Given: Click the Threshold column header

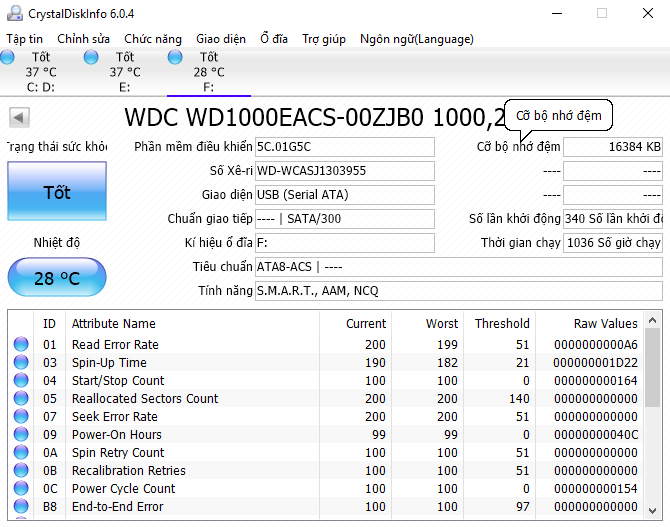Looking at the screenshot, I should click(x=500, y=324).
